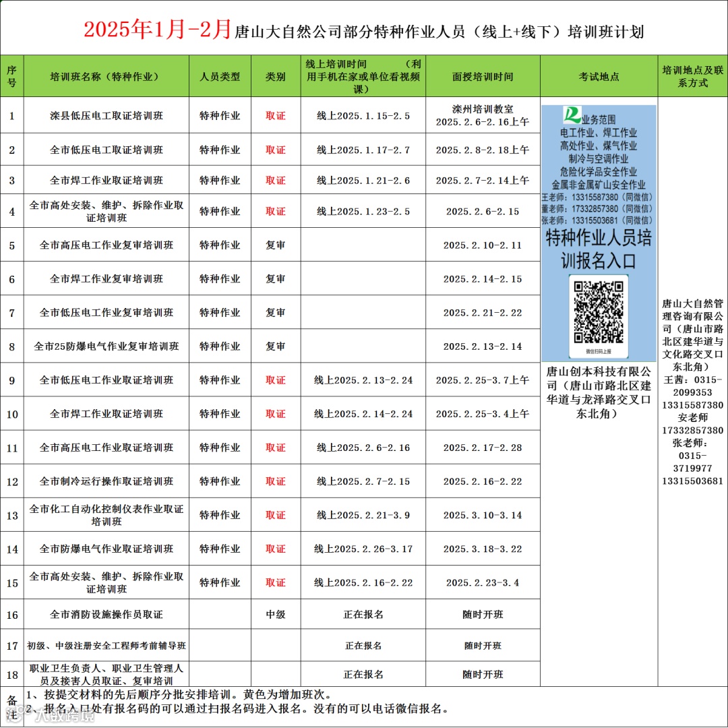Click "王茜：0315-2099353" contact number
728x728 pixels.
(x=693, y=386)
